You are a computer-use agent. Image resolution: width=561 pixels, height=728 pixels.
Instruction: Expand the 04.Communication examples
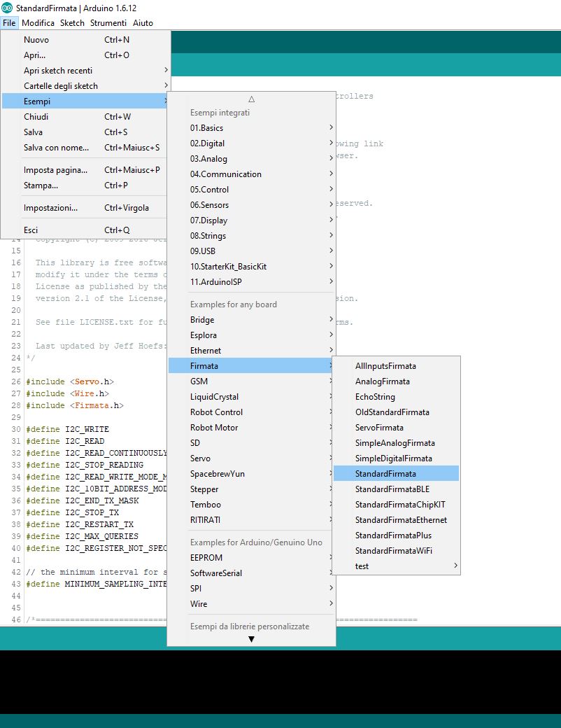coord(252,174)
